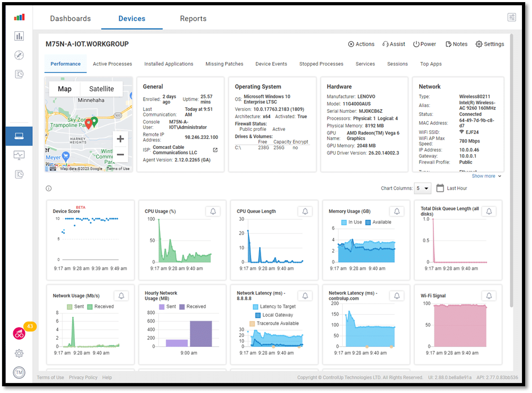Click the sidebar report icon below the monitor pulse
Image resolution: width=532 pixels, height=393 pixels.
(19, 174)
